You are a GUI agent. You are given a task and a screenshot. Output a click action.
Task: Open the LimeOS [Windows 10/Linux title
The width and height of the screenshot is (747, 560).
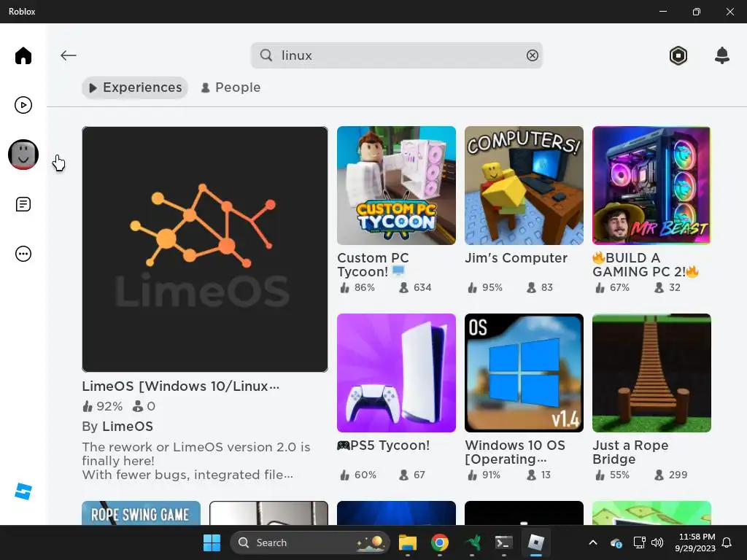pos(181,386)
